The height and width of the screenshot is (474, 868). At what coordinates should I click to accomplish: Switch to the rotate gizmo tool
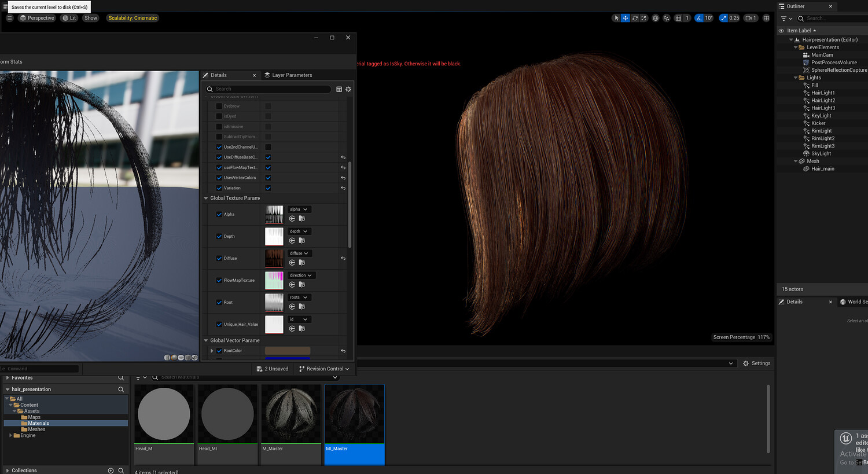coord(635,18)
